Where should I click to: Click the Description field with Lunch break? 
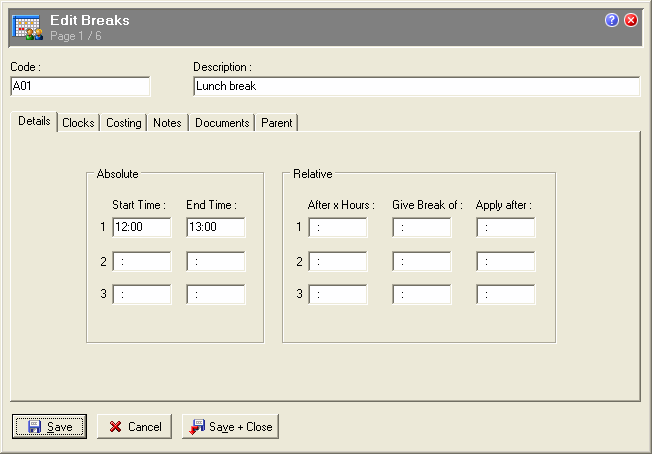pos(416,87)
